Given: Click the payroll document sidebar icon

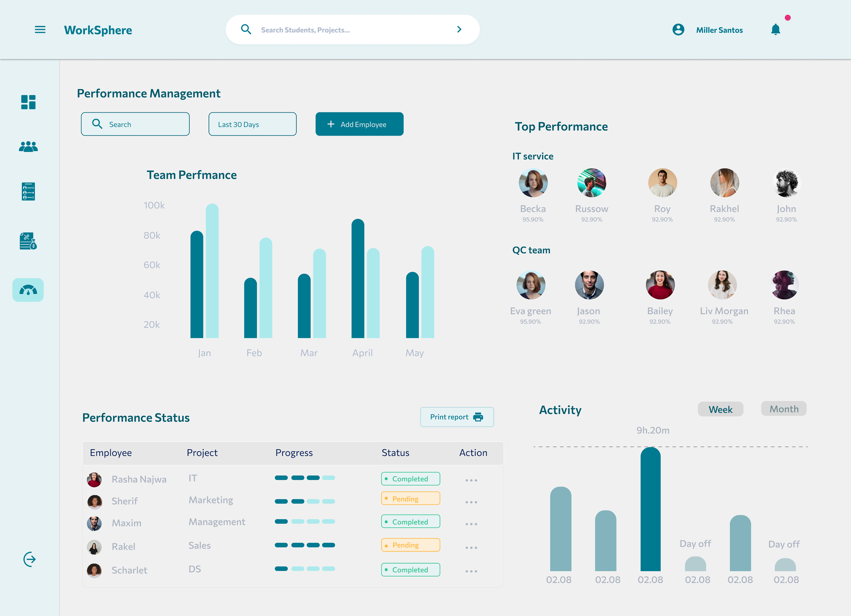Looking at the screenshot, I should (x=28, y=241).
